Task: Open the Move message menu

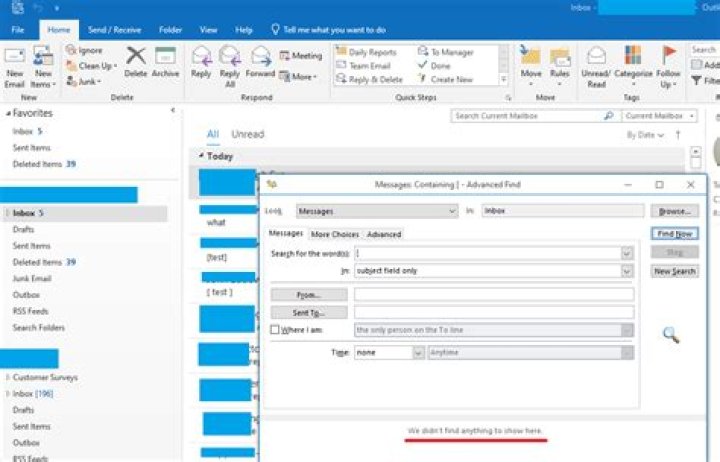Action: coord(531,67)
